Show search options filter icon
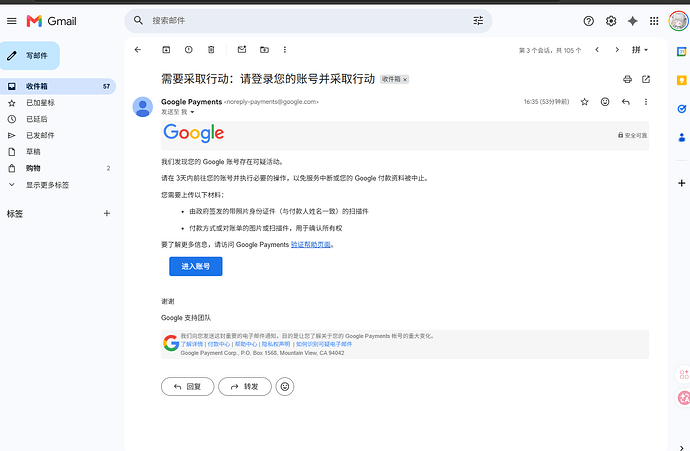Image resolution: width=690 pixels, height=451 pixels. coord(478,20)
